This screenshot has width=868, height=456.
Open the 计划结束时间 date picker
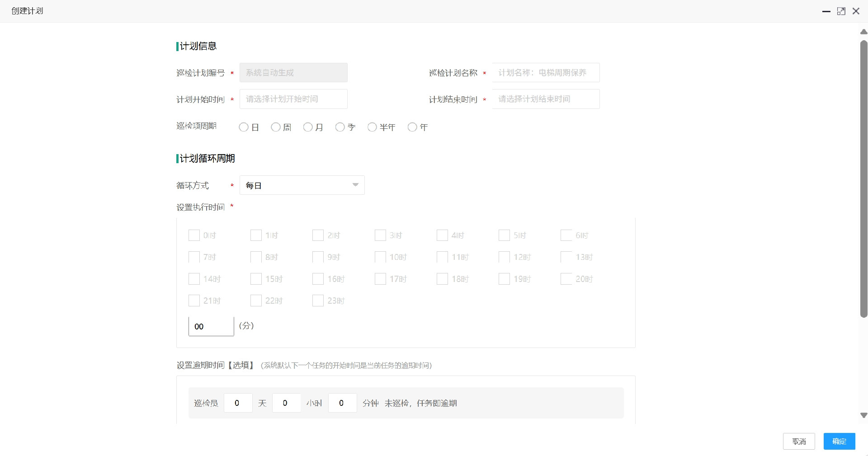[546, 99]
